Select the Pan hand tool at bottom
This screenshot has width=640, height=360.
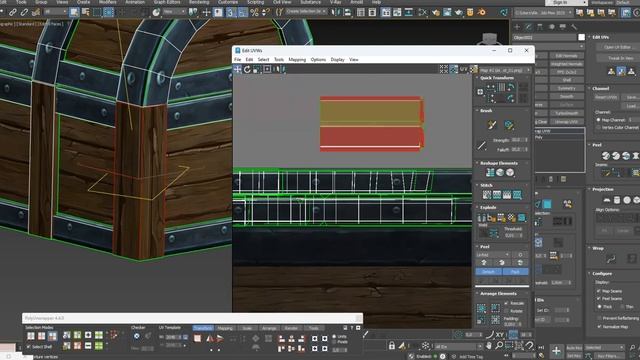click(x=489, y=346)
